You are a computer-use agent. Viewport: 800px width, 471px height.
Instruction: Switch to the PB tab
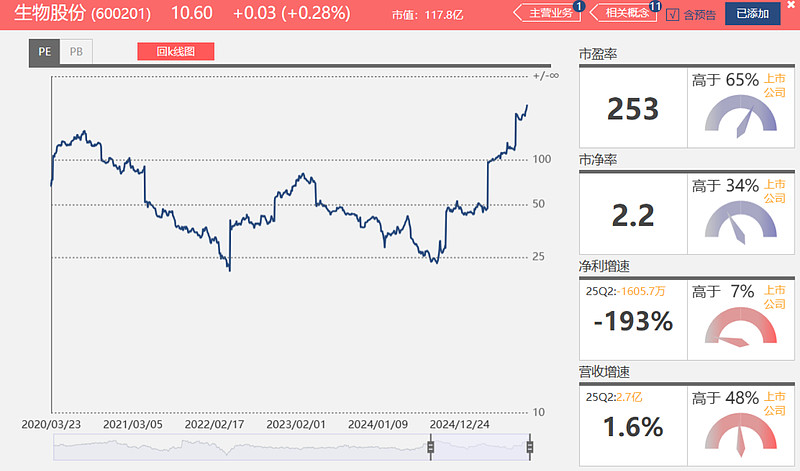76,52
